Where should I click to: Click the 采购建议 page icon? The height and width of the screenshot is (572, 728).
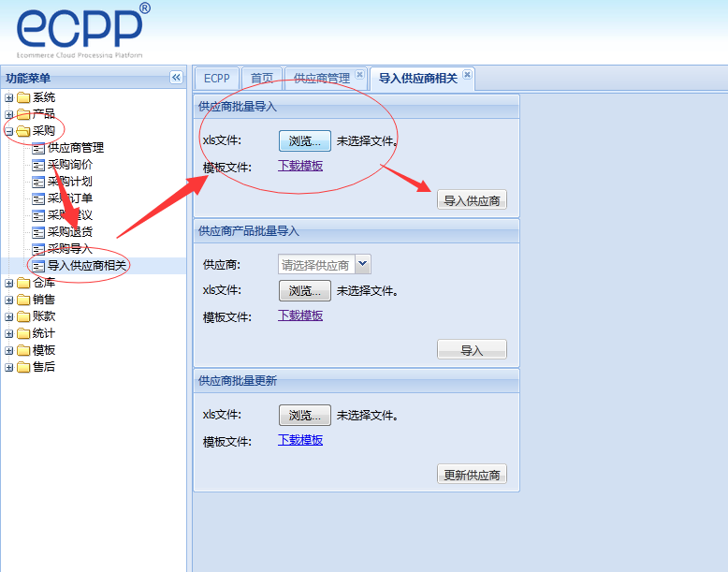(x=38, y=215)
